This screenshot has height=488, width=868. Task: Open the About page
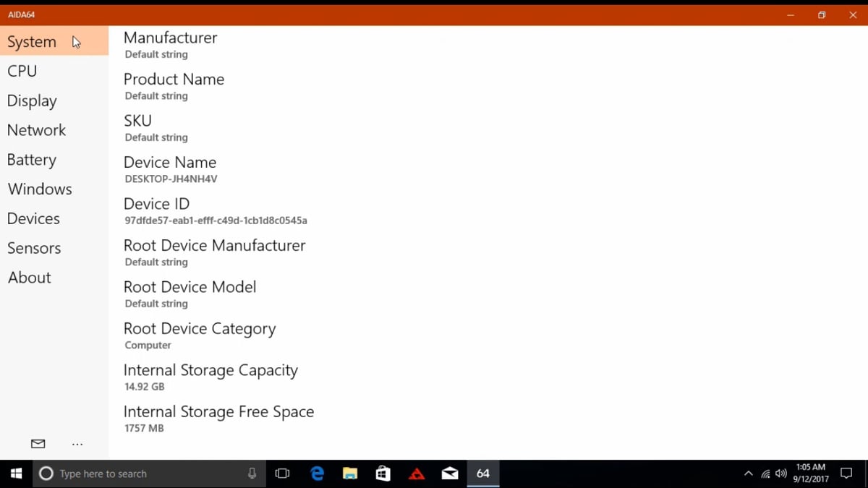pyautogui.click(x=29, y=278)
